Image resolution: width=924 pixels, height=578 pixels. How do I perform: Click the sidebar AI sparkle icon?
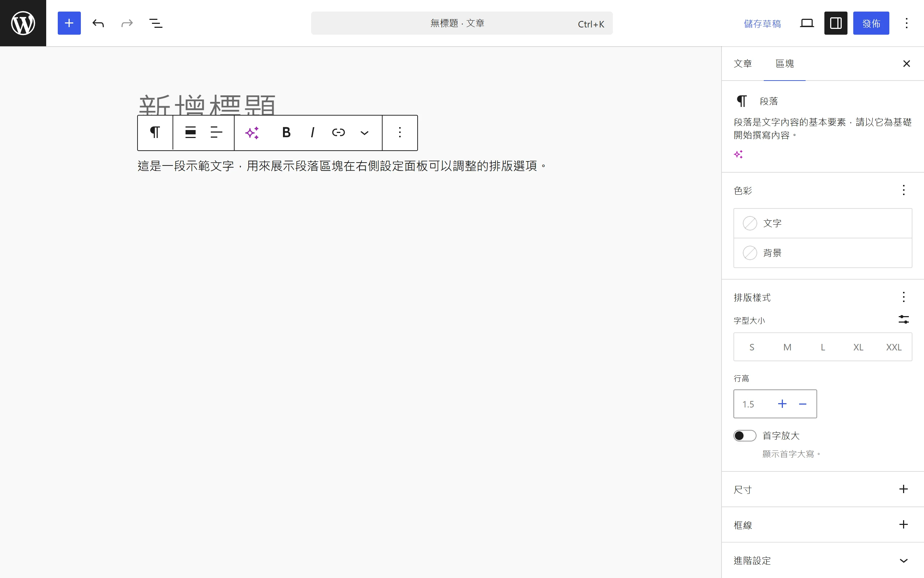pos(738,155)
